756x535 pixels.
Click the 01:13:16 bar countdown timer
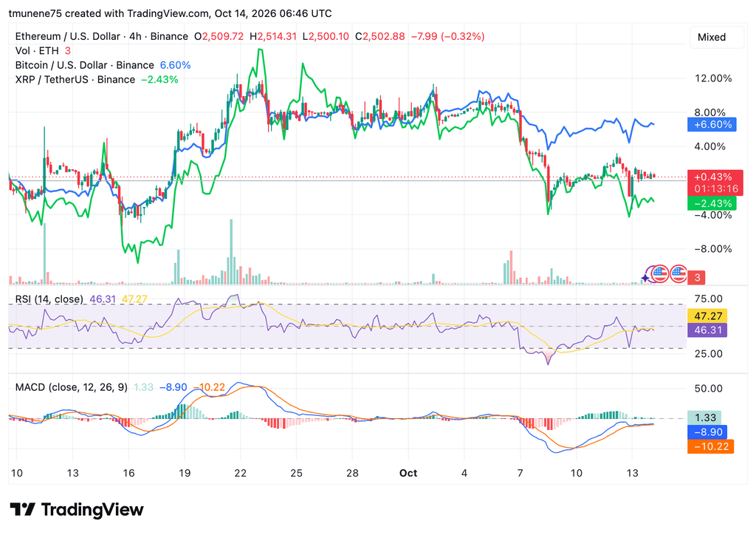715,189
